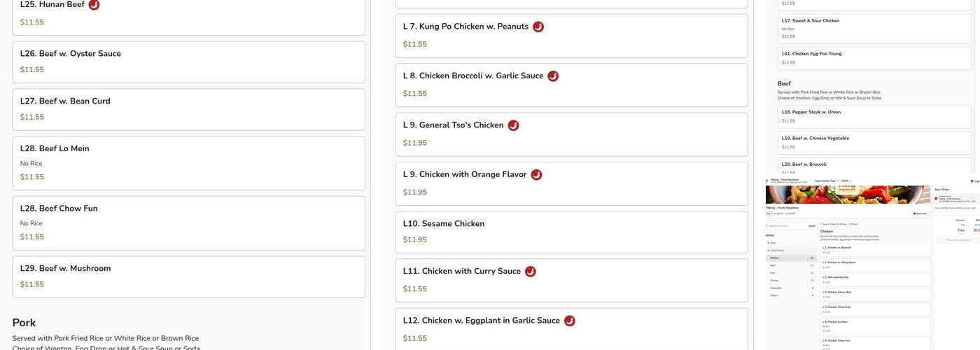
Task: Expand the Main menu section in sidebar
Action: [x=773, y=243]
